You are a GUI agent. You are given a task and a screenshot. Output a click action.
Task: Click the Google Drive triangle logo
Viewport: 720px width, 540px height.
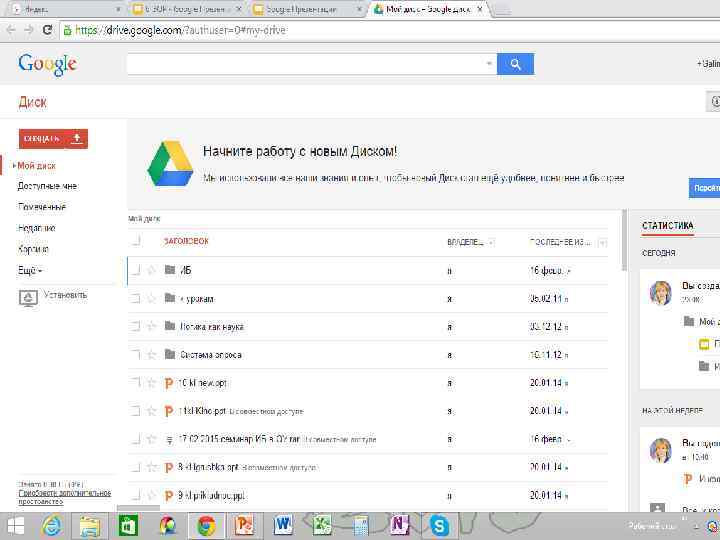click(170, 164)
